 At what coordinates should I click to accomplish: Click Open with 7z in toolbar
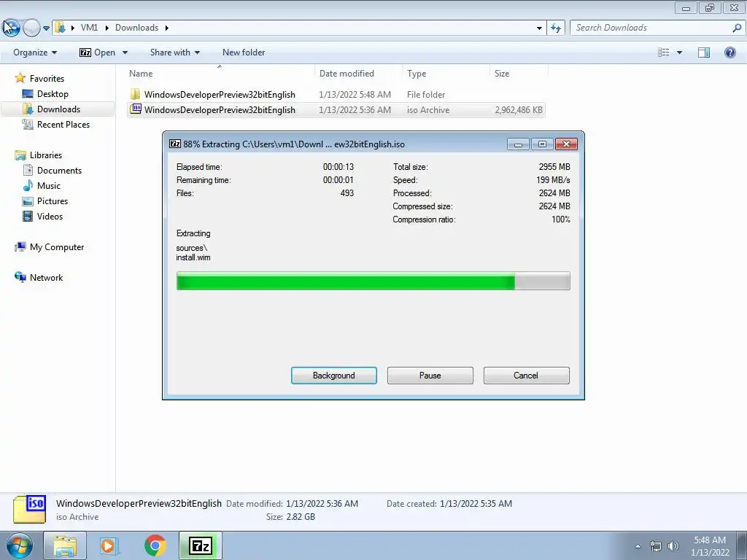[97, 52]
